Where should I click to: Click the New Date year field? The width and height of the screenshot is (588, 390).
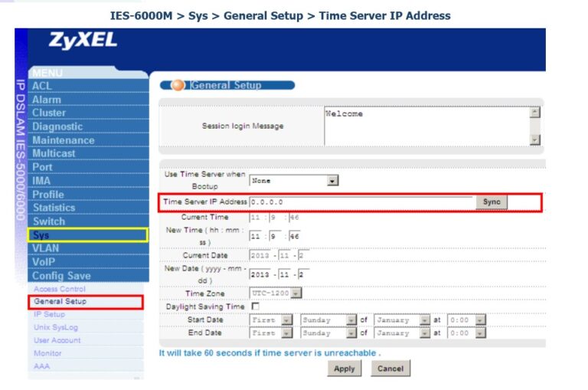coord(260,274)
